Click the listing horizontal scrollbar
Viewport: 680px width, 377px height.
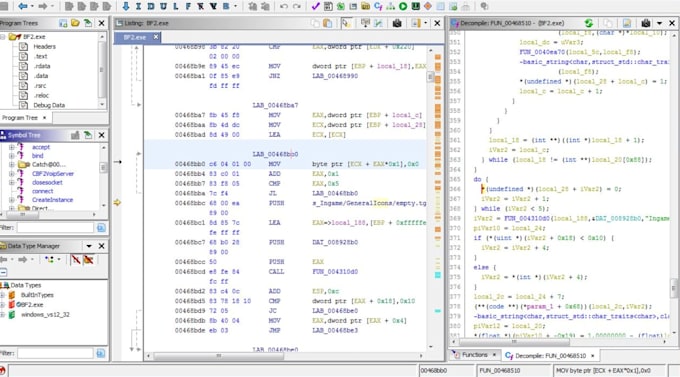coord(219,356)
